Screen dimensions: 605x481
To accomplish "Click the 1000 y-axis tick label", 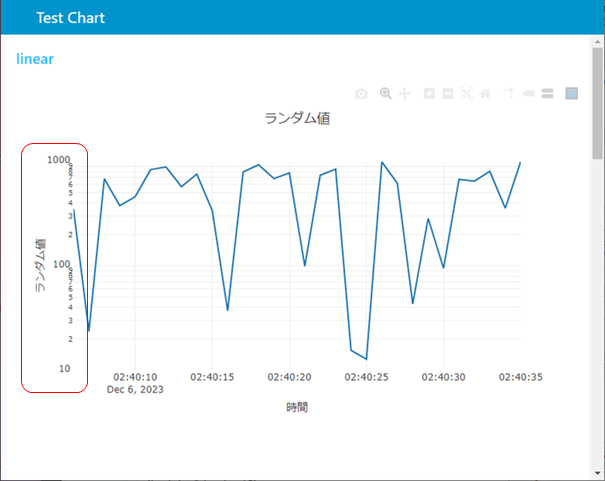I will coord(58,159).
